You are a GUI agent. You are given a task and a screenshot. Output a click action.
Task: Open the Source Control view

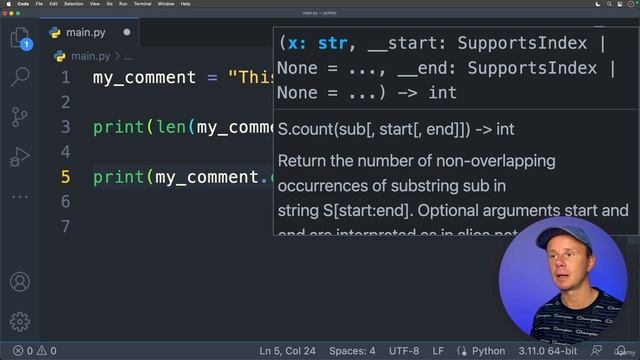19,117
